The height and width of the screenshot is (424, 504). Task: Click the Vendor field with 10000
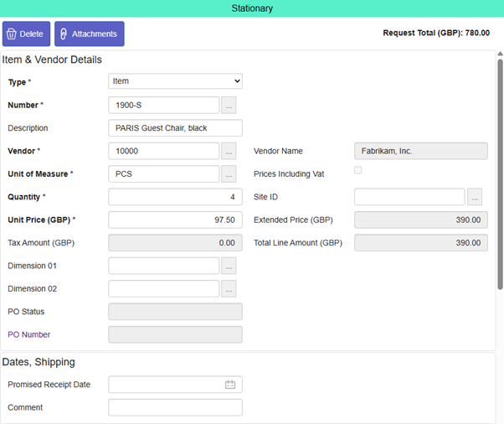point(164,151)
